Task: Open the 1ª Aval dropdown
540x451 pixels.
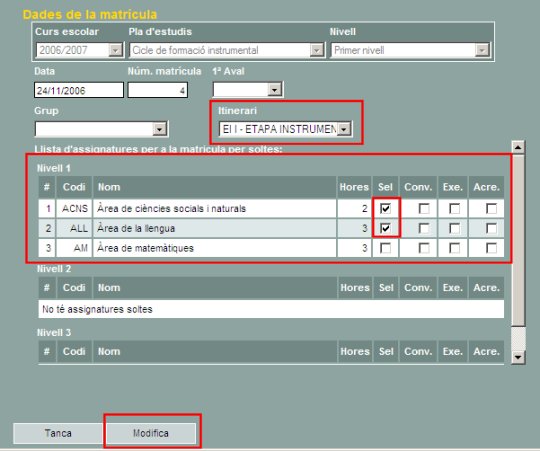Action: tap(274, 90)
